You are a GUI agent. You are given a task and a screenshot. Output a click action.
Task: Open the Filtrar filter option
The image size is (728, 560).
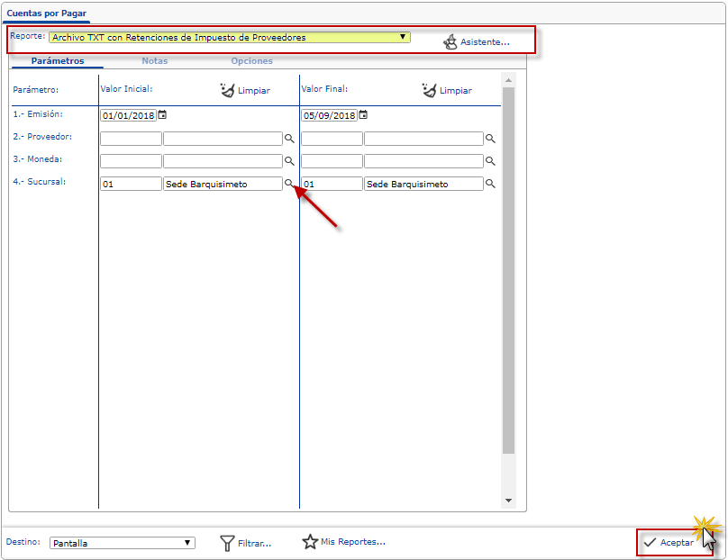[246, 543]
